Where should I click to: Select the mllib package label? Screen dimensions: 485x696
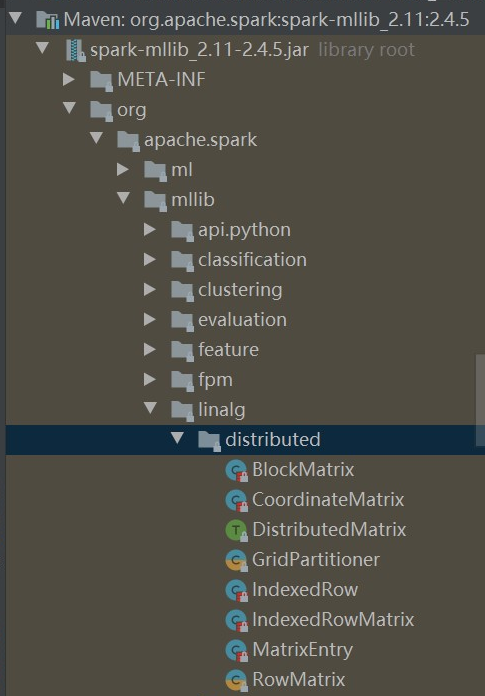(193, 200)
